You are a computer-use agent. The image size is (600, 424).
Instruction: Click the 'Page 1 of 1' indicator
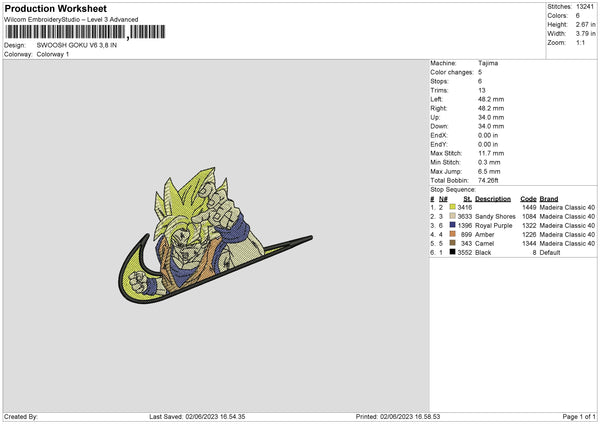click(x=579, y=417)
